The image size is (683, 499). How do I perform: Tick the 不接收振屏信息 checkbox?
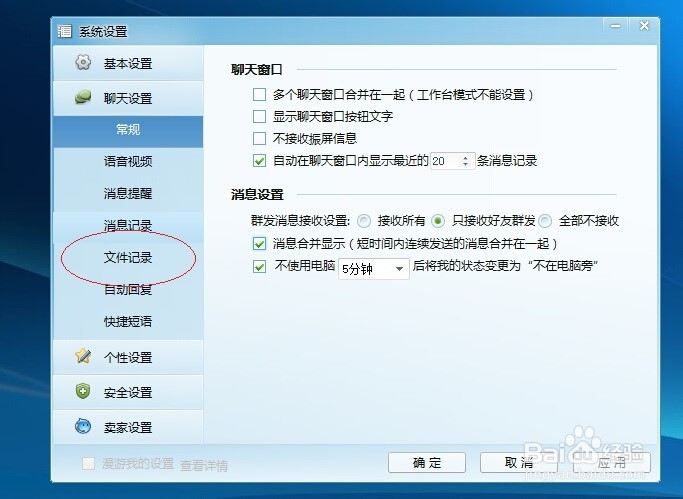coord(259,138)
